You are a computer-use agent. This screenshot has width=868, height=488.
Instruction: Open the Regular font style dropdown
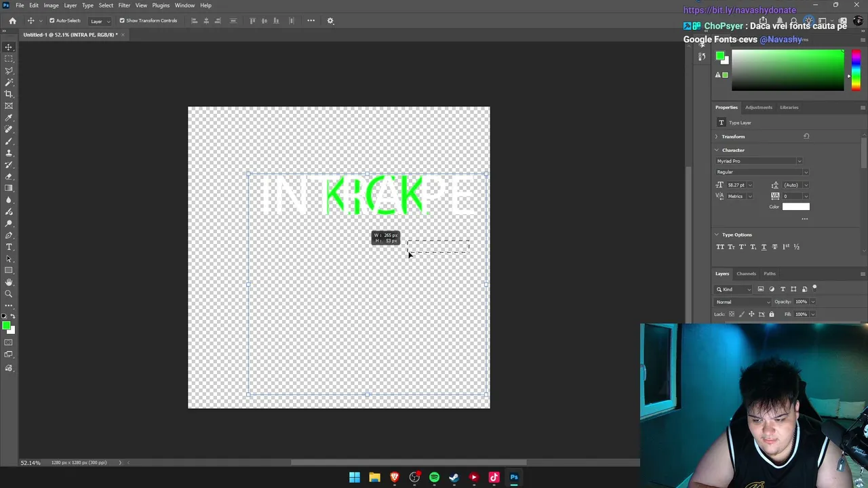pyautogui.click(x=762, y=172)
